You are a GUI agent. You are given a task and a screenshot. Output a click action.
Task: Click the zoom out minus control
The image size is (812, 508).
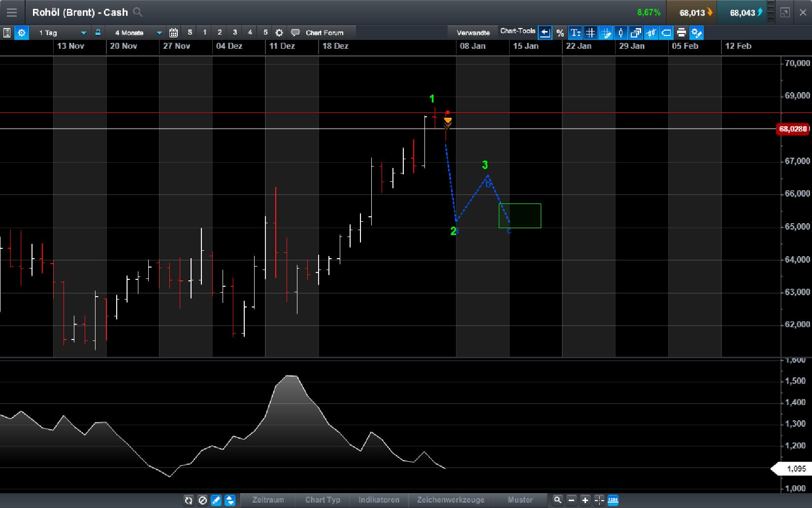tap(572, 500)
